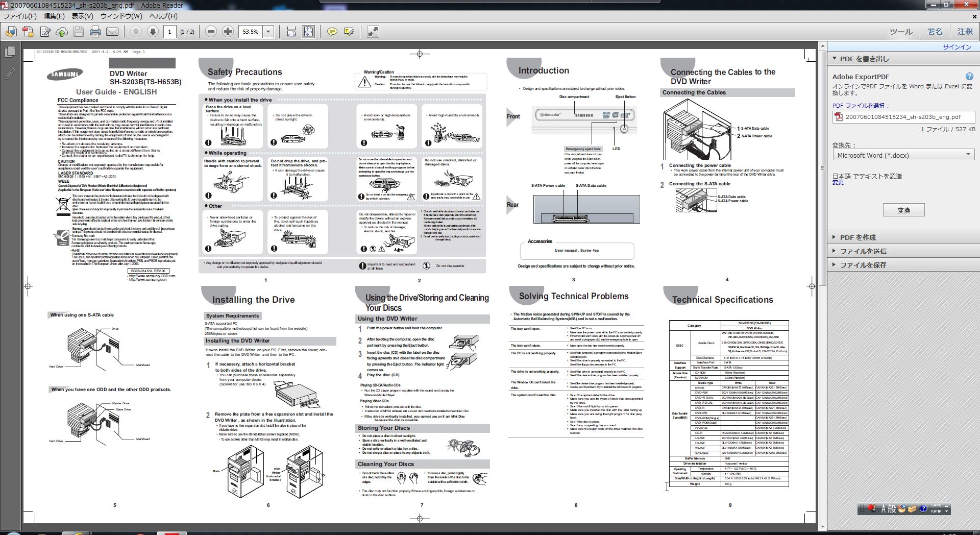Open the ファイル(F) menu
Image resolution: width=980 pixels, height=535 pixels.
point(20,16)
